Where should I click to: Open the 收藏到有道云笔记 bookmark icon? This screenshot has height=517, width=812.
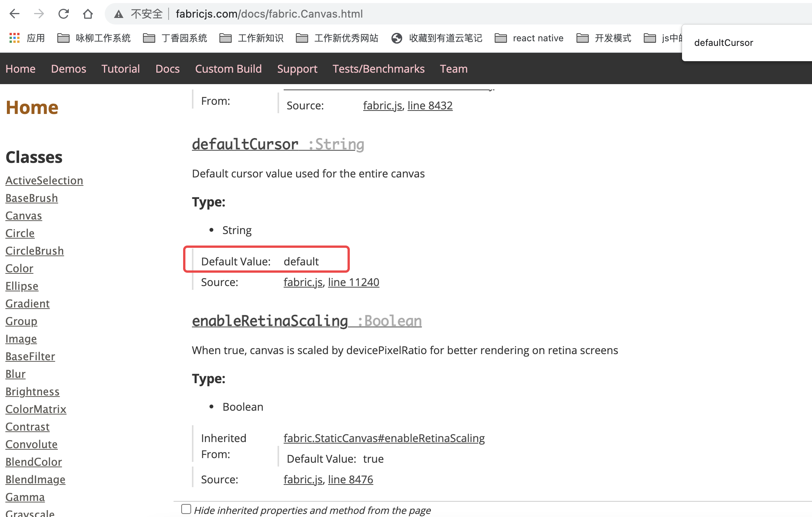pyautogui.click(x=396, y=38)
